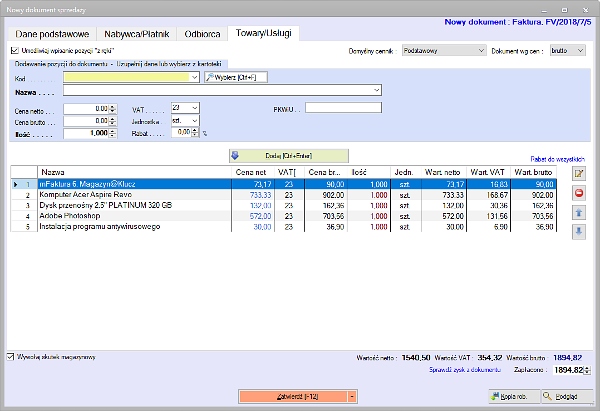Click the red delete item icon
This screenshot has height=411, width=600.
(x=579, y=193)
